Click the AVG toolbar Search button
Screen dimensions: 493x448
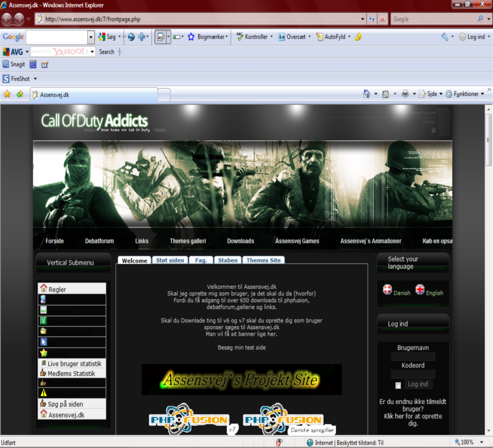pos(106,52)
